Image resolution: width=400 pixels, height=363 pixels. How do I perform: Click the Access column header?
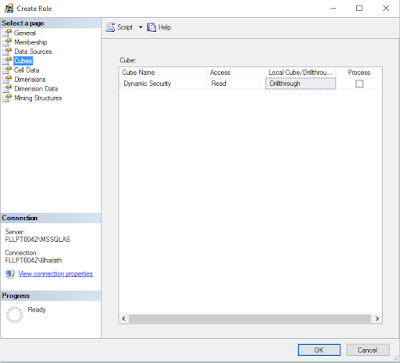(236, 72)
